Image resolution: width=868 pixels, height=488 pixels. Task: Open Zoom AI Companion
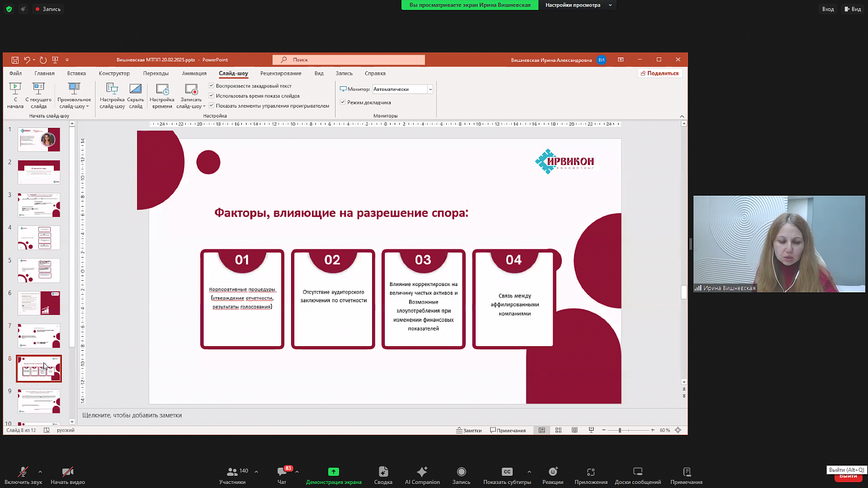[x=422, y=472]
